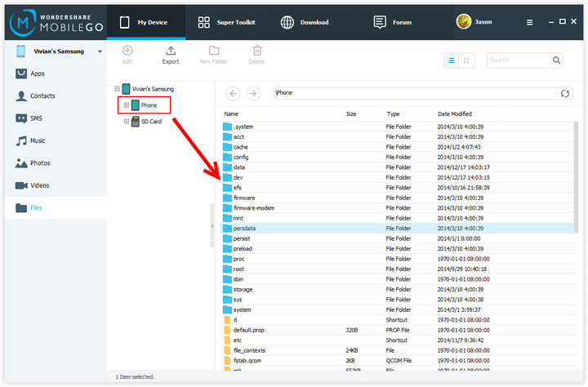Click the Jason account avatar
The height and width of the screenshot is (387, 588).
click(x=464, y=22)
